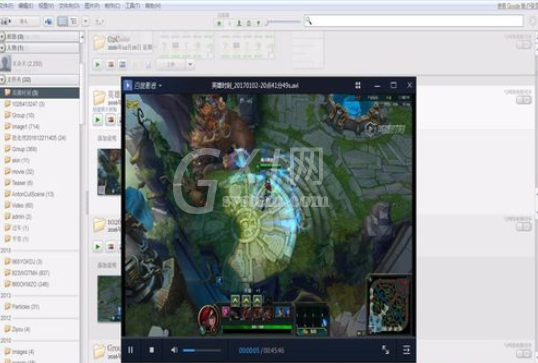Open the Images (4) folder

click(x=19, y=352)
